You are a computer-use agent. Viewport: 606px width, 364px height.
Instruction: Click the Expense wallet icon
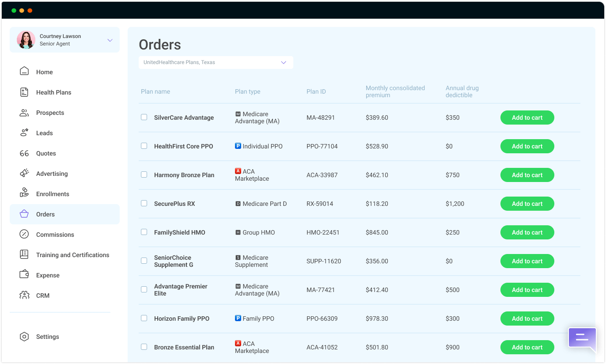[x=24, y=275]
